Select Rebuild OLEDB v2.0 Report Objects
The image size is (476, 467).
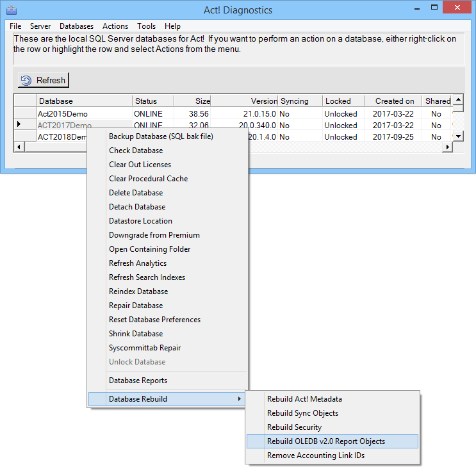(332, 441)
